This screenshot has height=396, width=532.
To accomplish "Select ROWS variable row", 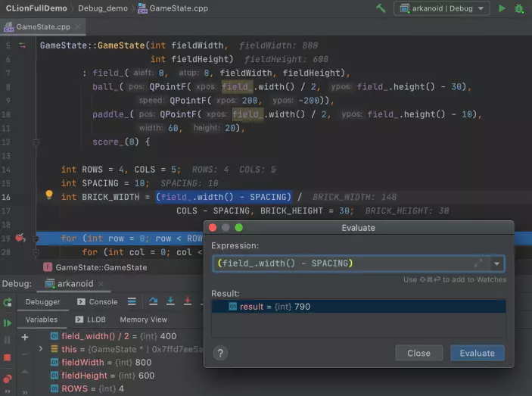I will pos(87,388).
